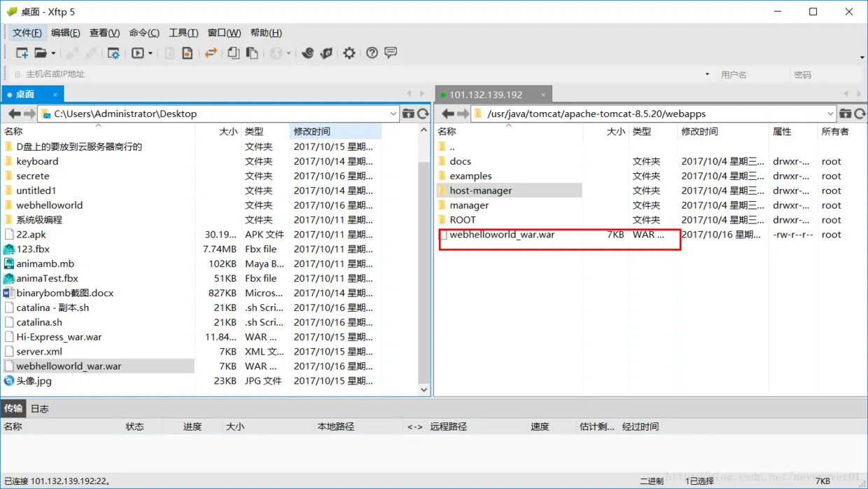Go back in the remote webapps pane
This screenshot has height=489, width=868.
coord(448,113)
